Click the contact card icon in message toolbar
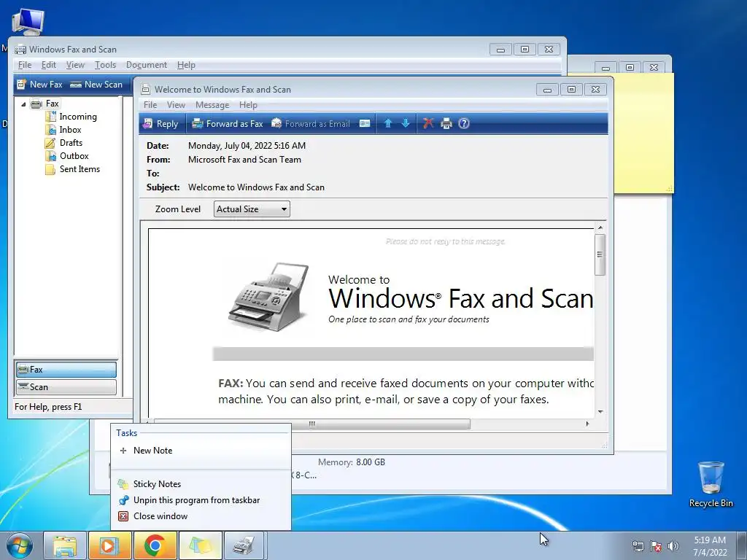 point(365,124)
